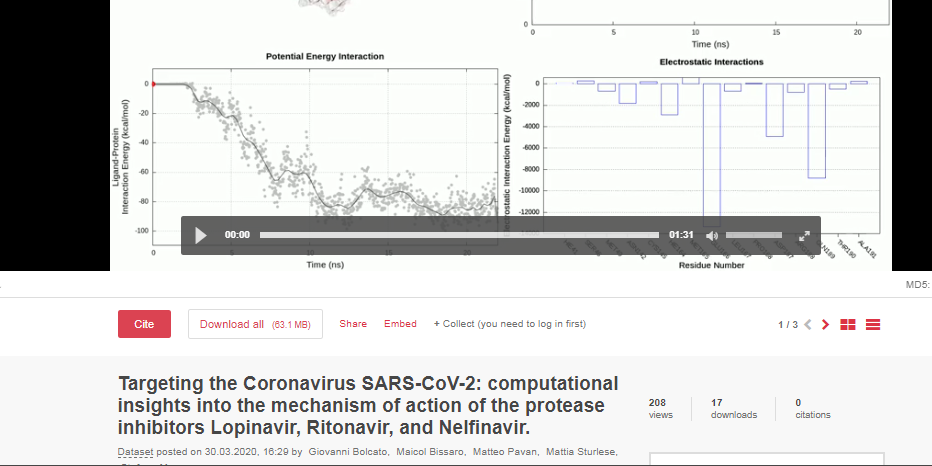Click + Collect to save item
The height and width of the screenshot is (466, 932).
[x=509, y=324]
